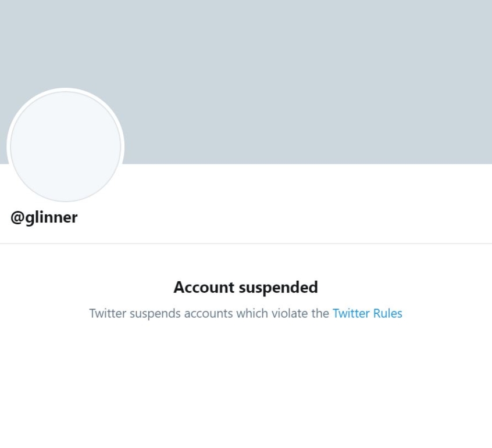Click the @ symbol of the handle
Viewport: 492px width, 448px height.
point(17,218)
